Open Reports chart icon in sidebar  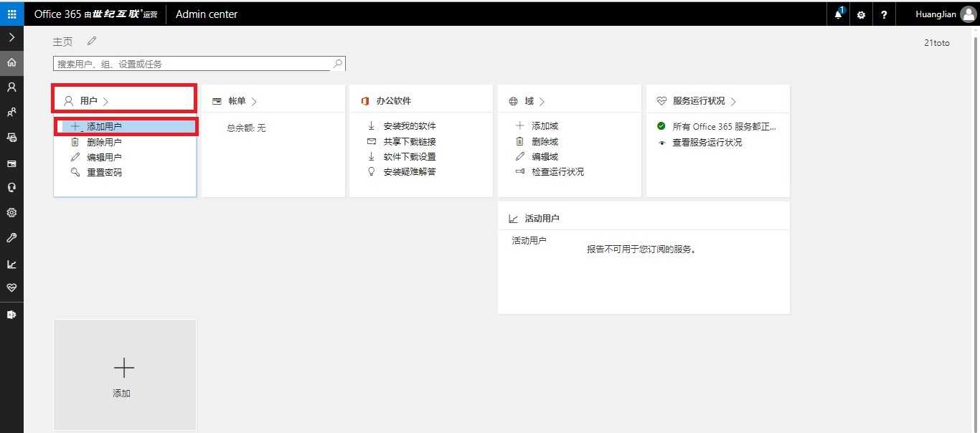pos(11,264)
